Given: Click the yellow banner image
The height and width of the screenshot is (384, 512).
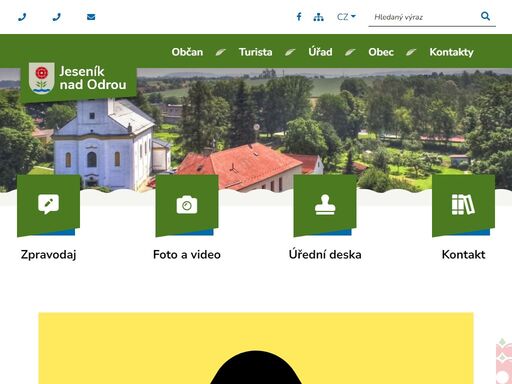Looking at the screenshot, I should pyautogui.click(x=256, y=348).
